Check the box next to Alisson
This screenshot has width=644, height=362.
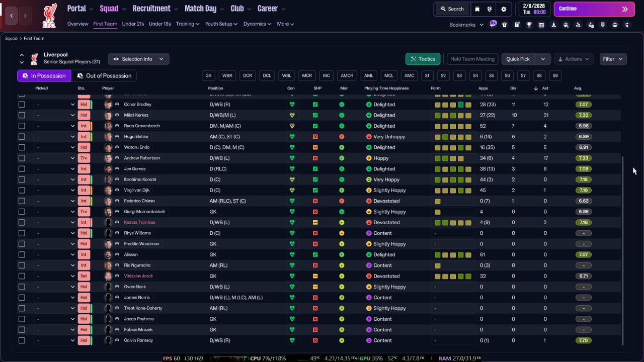pos(22,254)
